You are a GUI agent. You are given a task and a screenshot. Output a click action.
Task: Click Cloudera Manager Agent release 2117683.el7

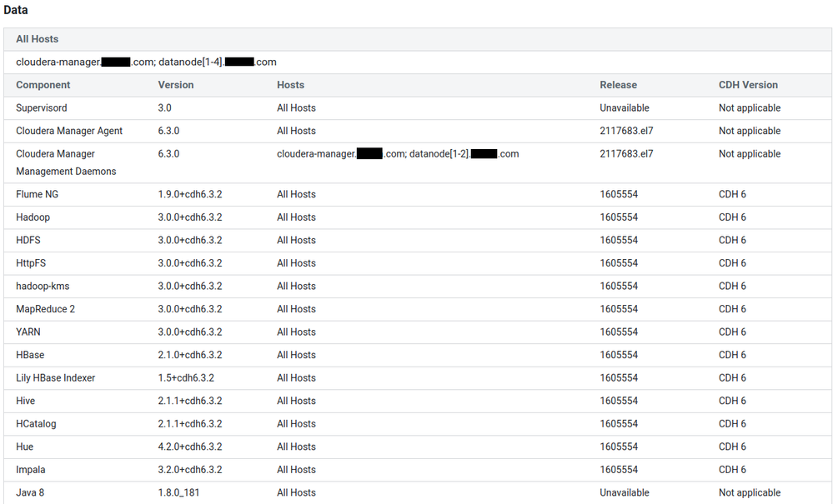click(x=626, y=131)
